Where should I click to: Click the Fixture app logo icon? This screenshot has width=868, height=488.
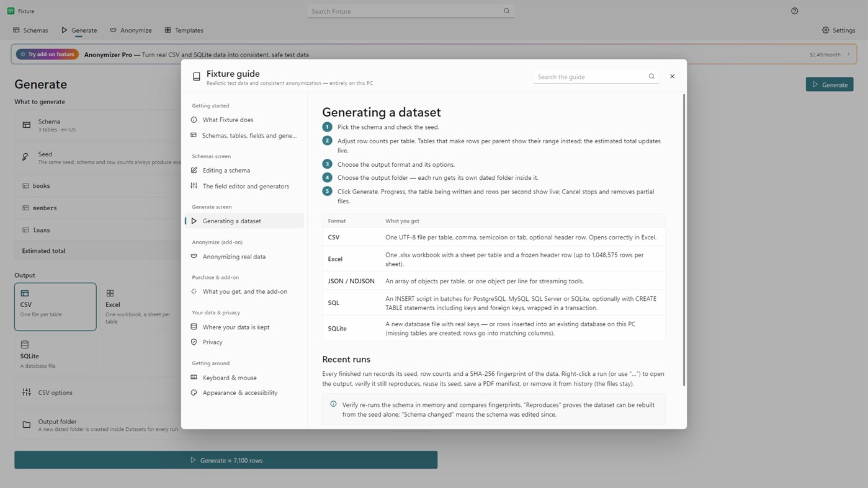(x=11, y=11)
